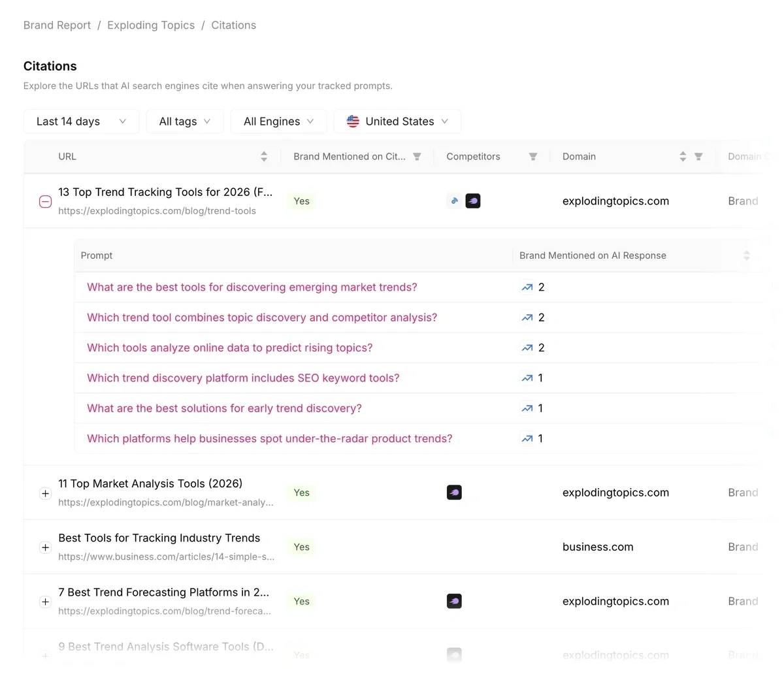Screen dimensions: 784x682
Task: Open the All tags filter dropdown
Action: [185, 122]
